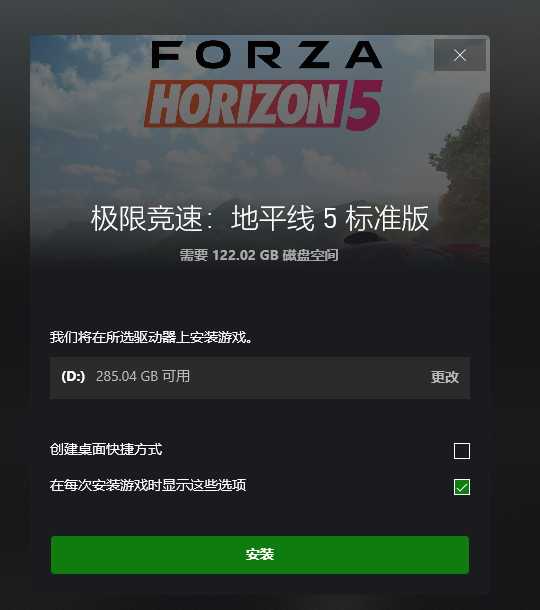Click the empty square checkbox icon
Image resolution: width=540 pixels, height=610 pixels.
461,450
